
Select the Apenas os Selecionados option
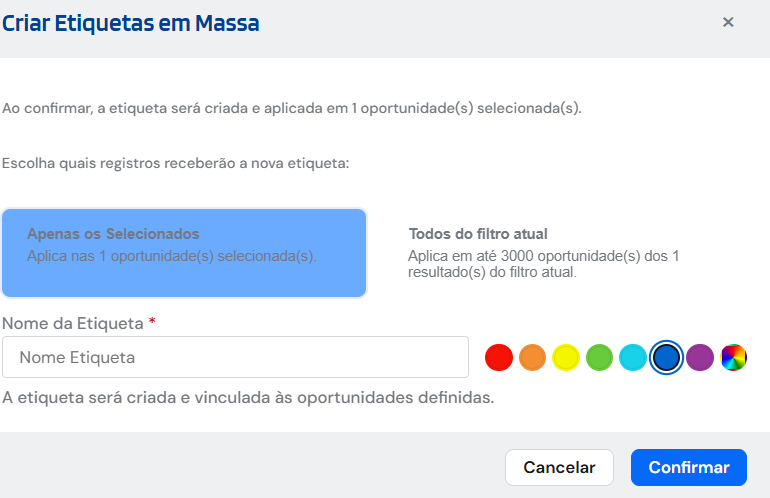[x=184, y=253]
